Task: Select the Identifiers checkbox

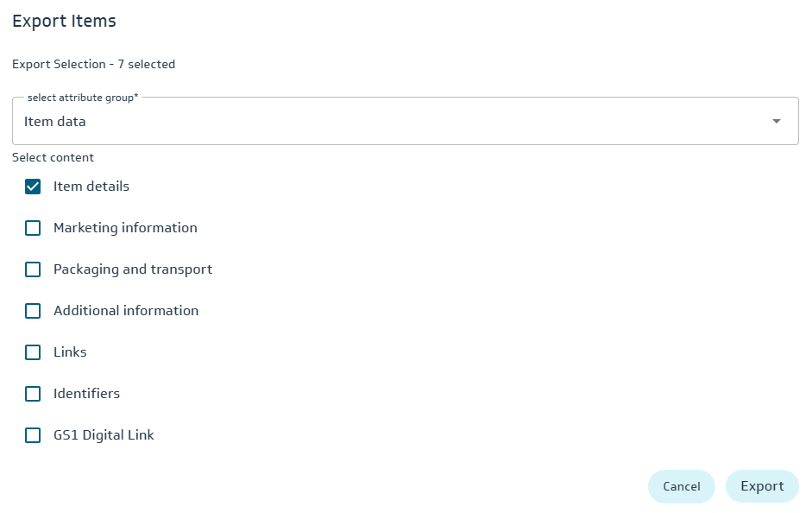Action: pyautogui.click(x=33, y=394)
